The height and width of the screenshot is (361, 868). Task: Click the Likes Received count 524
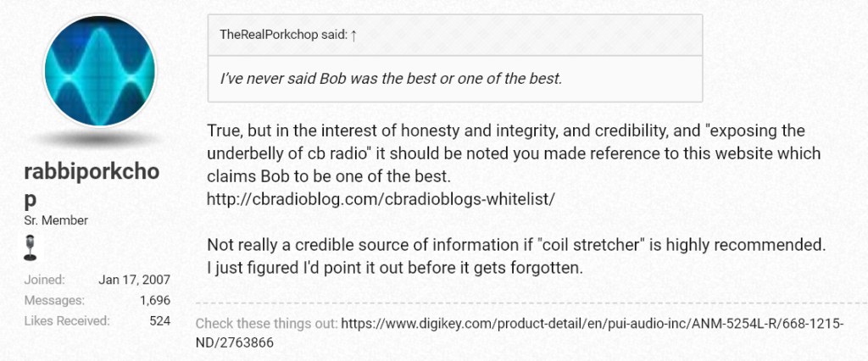[x=160, y=320]
